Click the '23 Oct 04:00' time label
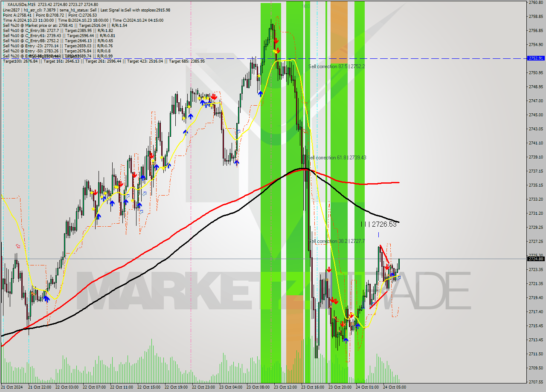This screenshot has height=392, width=546. 231,388
